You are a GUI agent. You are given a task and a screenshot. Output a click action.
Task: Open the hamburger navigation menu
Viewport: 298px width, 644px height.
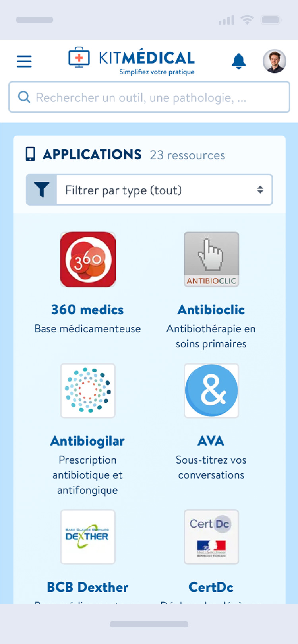click(x=24, y=61)
